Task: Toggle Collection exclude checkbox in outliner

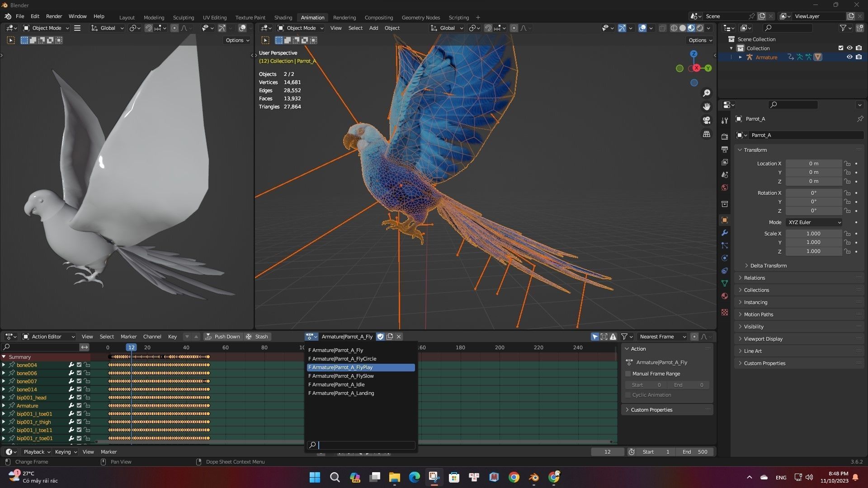Action: (x=841, y=48)
